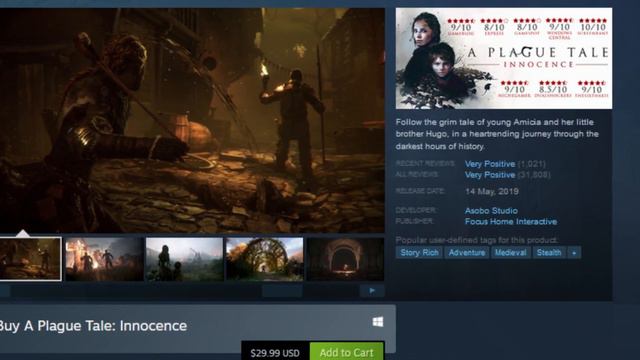This screenshot has width=640, height=360.
Task: Open the Stealth tag
Action: click(549, 253)
